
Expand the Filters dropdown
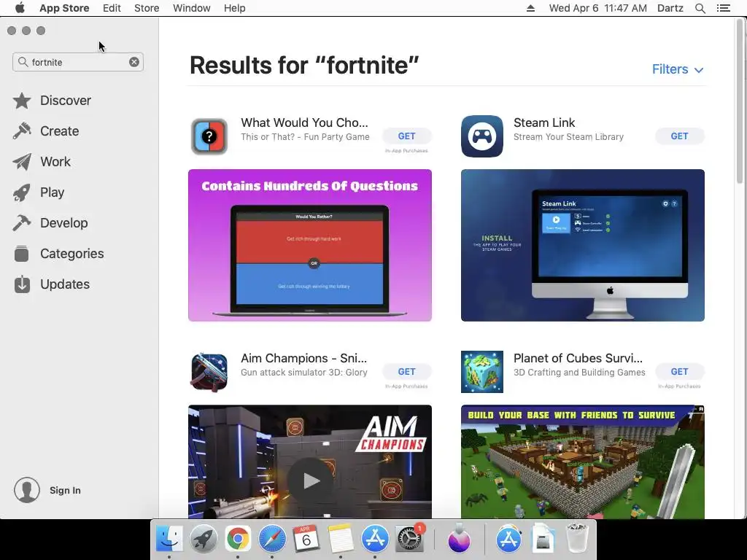(678, 69)
